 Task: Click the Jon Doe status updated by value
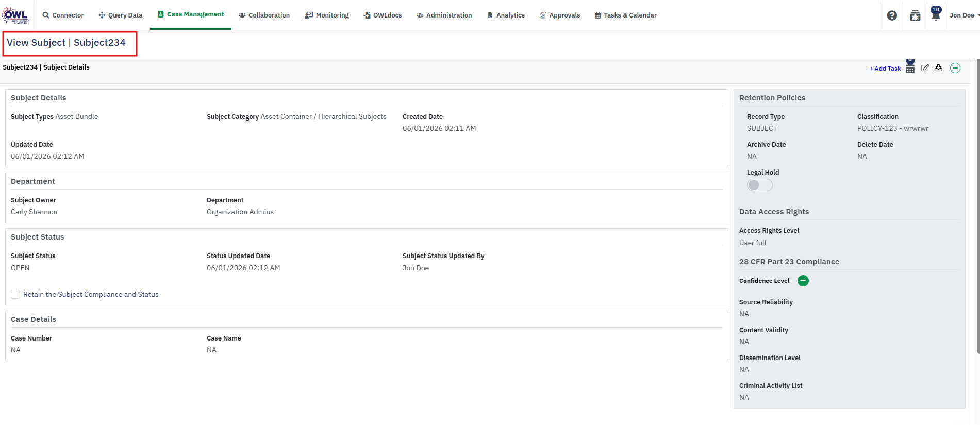(416, 268)
